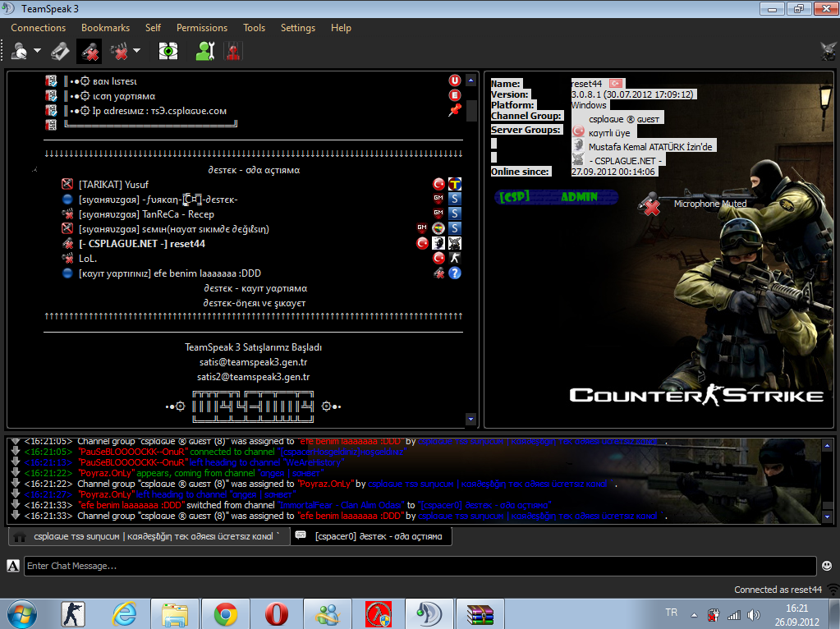Open the emoticon smiley picker
The height and width of the screenshot is (629, 840).
click(827, 566)
